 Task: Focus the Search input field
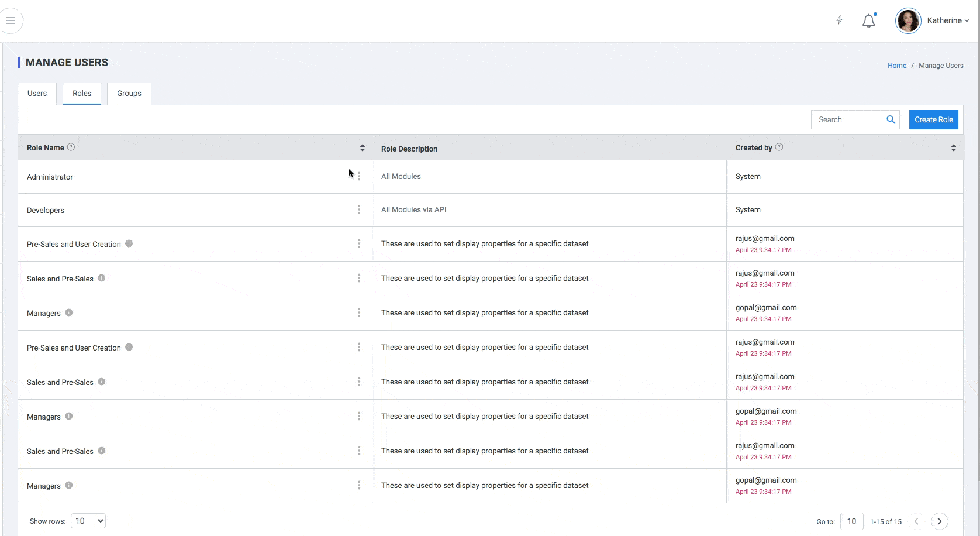[x=849, y=119]
